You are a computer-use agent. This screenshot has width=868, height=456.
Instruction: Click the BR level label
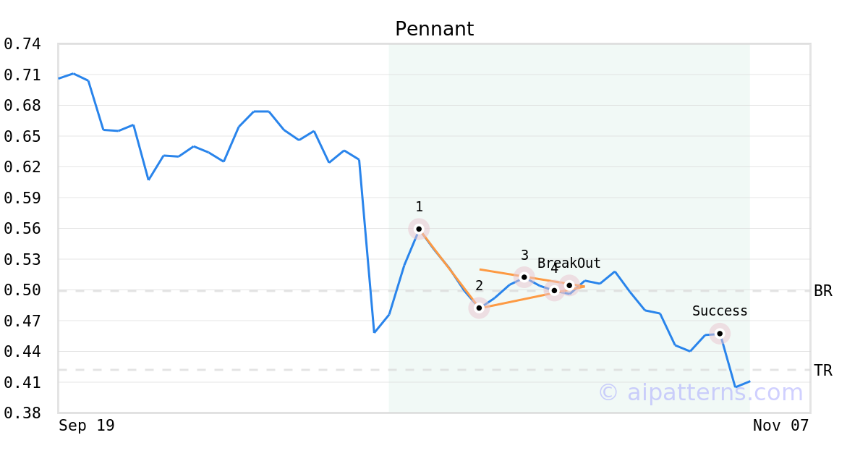tap(823, 291)
